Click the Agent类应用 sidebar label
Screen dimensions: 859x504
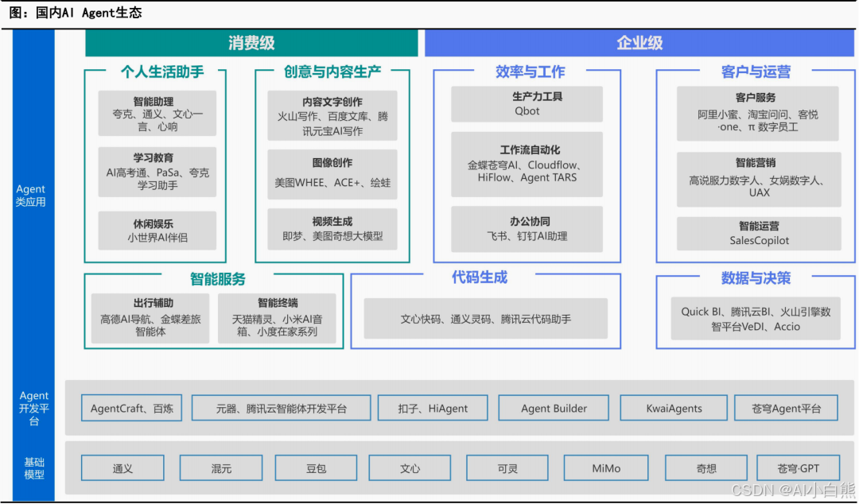(31, 196)
